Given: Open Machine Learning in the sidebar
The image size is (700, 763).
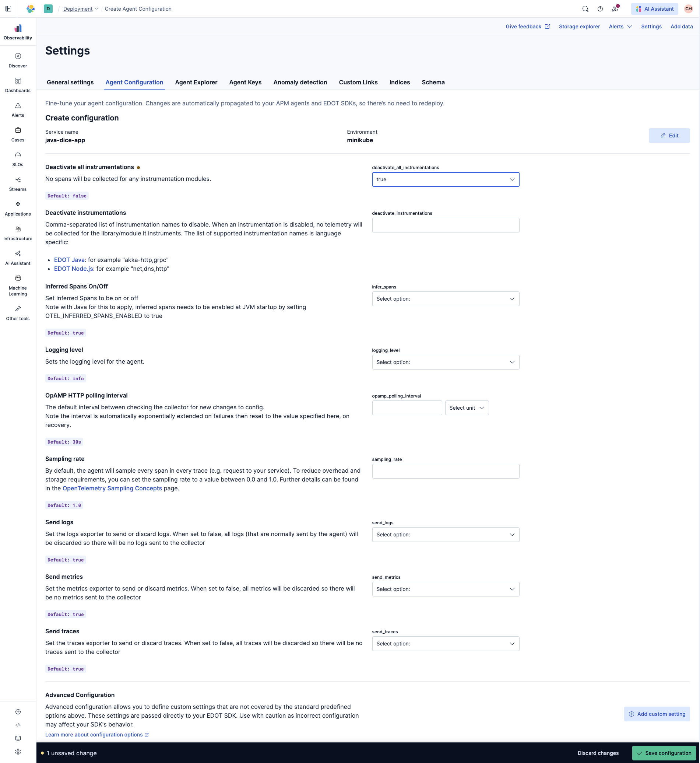Looking at the screenshot, I should tap(18, 286).
